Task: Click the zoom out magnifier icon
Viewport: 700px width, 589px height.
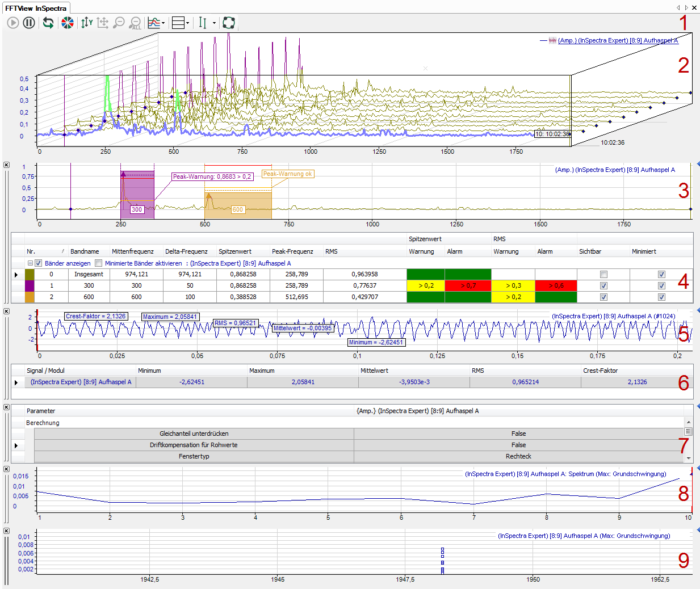Action: click(119, 23)
